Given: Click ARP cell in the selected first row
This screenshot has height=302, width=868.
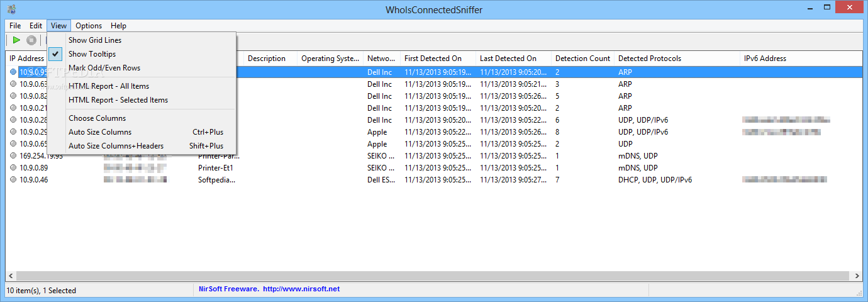Looking at the screenshot, I should pyautogui.click(x=625, y=72).
